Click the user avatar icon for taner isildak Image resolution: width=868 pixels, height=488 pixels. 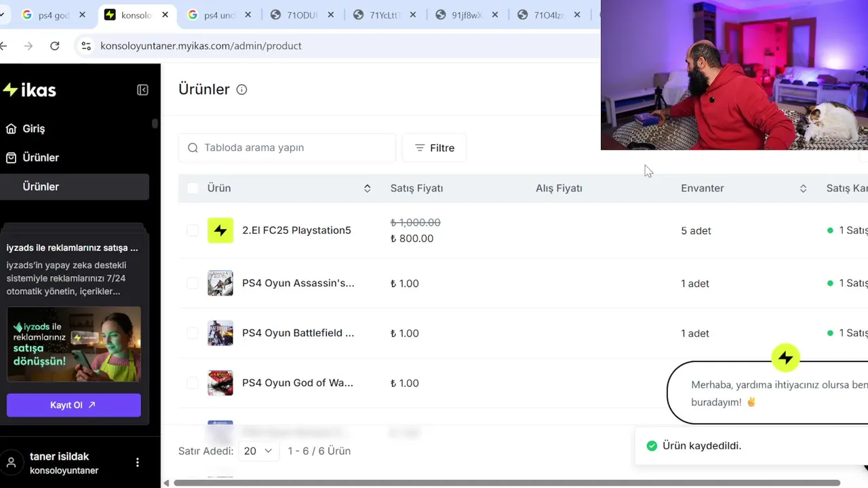click(x=12, y=463)
